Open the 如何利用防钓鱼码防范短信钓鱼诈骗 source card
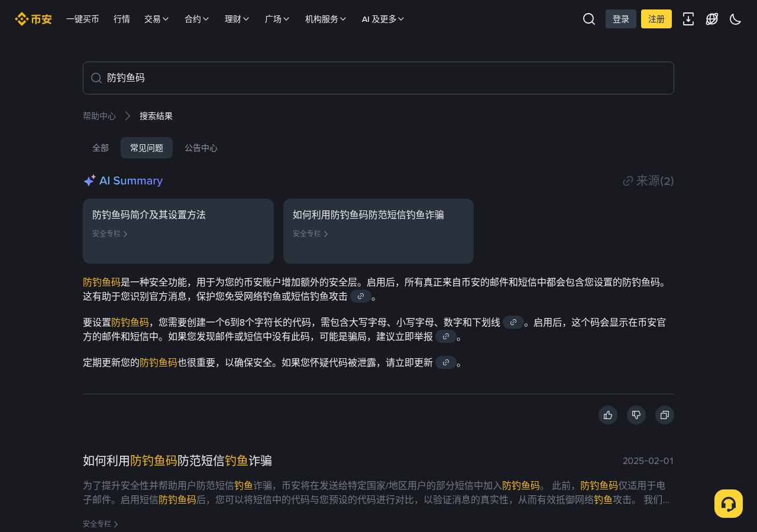 pos(378,231)
